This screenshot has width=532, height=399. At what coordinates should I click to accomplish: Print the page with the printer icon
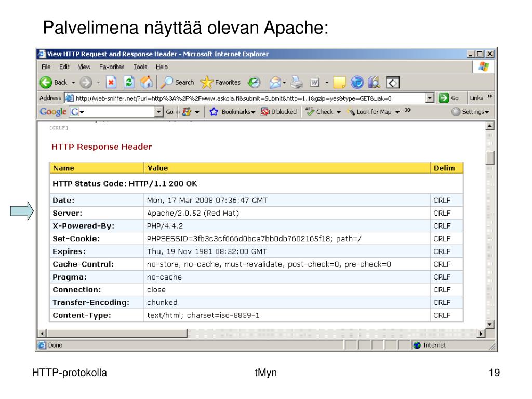(297, 83)
